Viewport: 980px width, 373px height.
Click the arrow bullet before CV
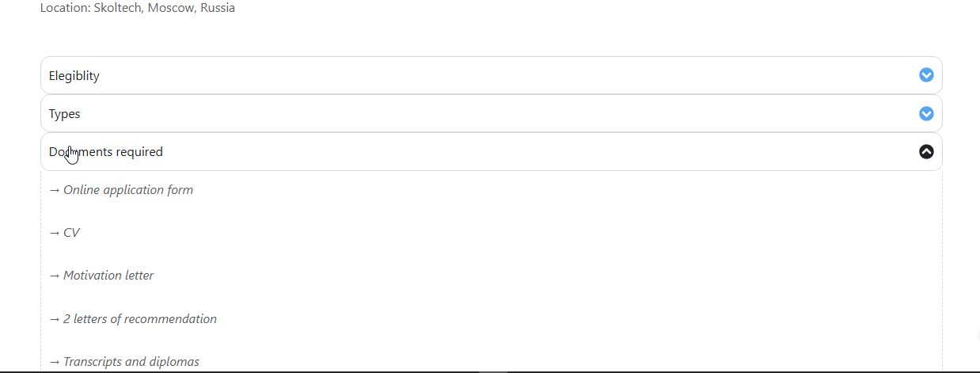click(x=55, y=233)
